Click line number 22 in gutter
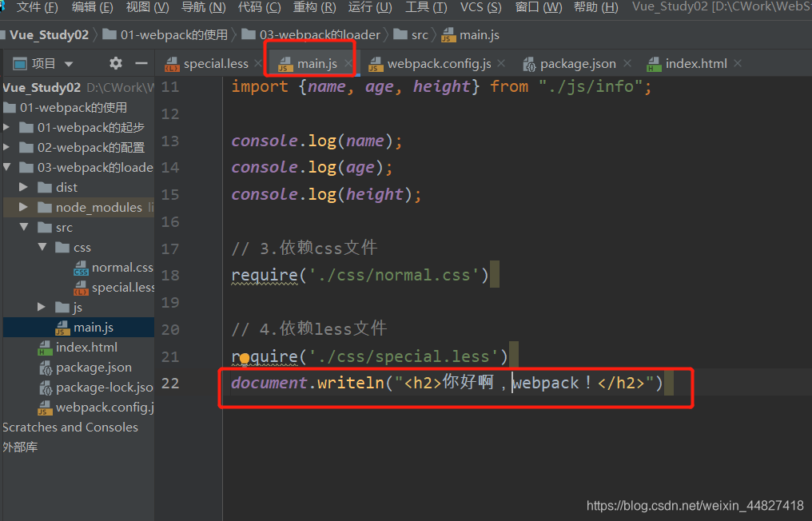 (x=170, y=384)
